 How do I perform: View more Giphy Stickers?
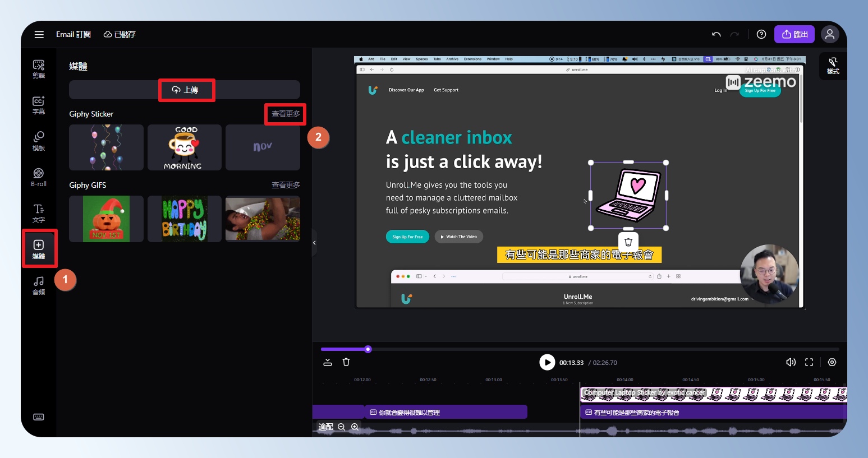click(286, 114)
